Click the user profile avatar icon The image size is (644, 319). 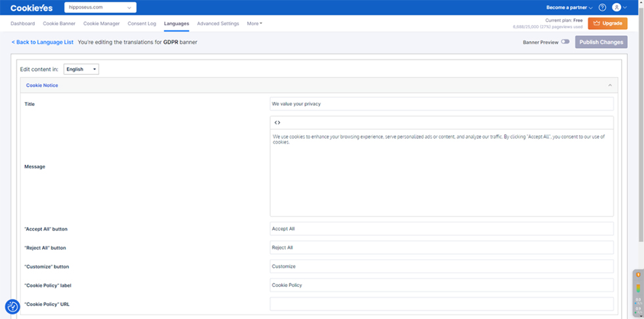(x=616, y=8)
